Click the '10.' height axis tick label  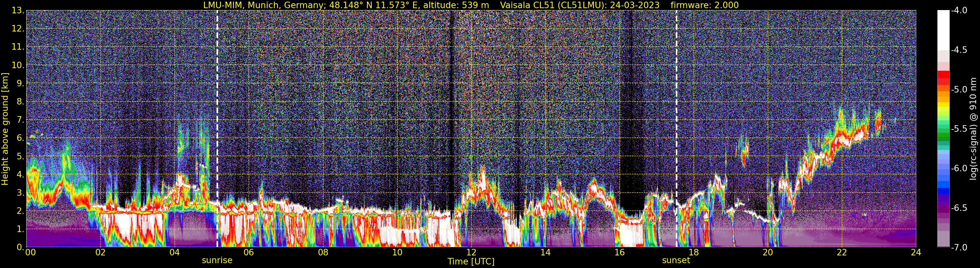tap(18, 65)
